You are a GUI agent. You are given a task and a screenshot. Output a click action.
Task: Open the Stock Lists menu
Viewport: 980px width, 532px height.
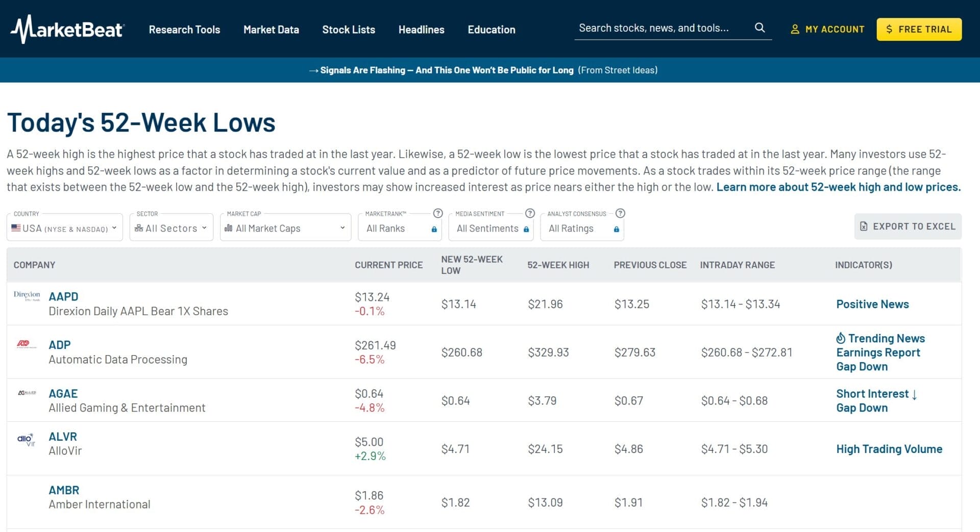(349, 29)
